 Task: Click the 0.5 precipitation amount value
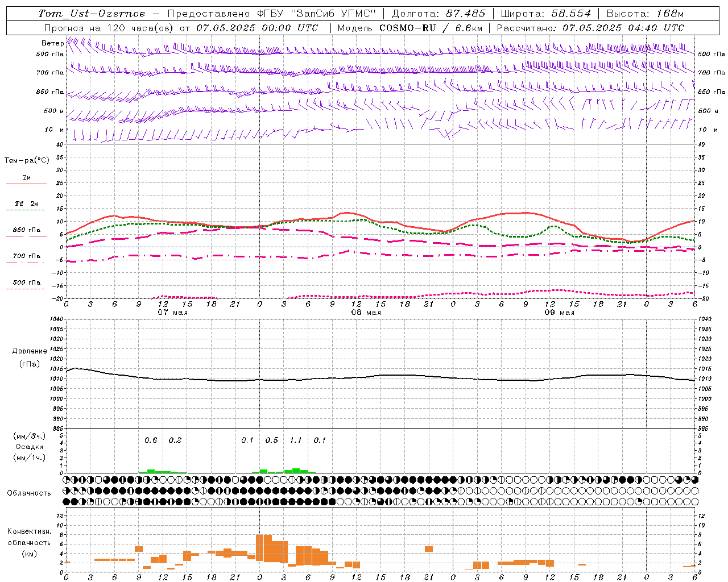click(272, 440)
